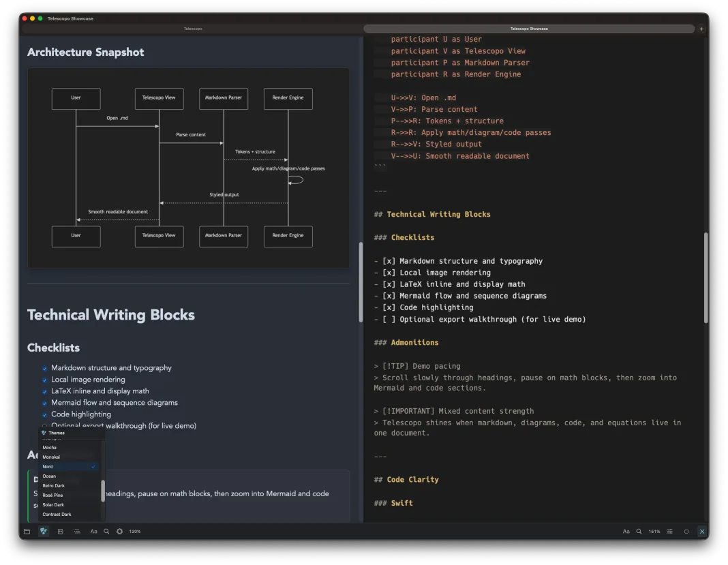Click the '## Technical Writing Blocks' editor line
The image size is (728, 565).
pyautogui.click(x=432, y=214)
